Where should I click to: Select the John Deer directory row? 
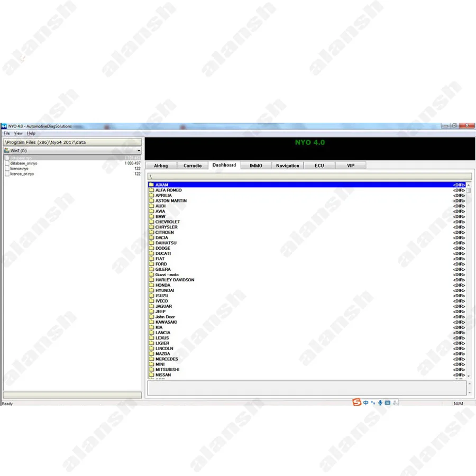click(307, 317)
